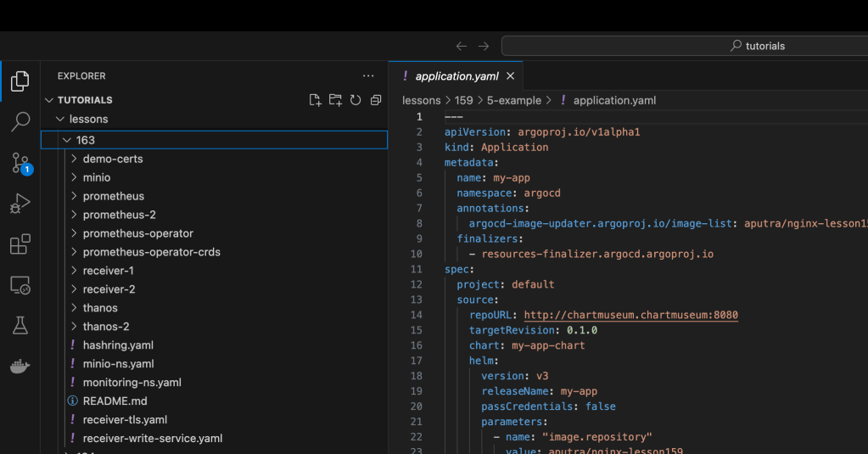Viewport: 868px width, 454px height.
Task: Click 'chart: my-app-chart' line
Action: pyautogui.click(x=526, y=345)
